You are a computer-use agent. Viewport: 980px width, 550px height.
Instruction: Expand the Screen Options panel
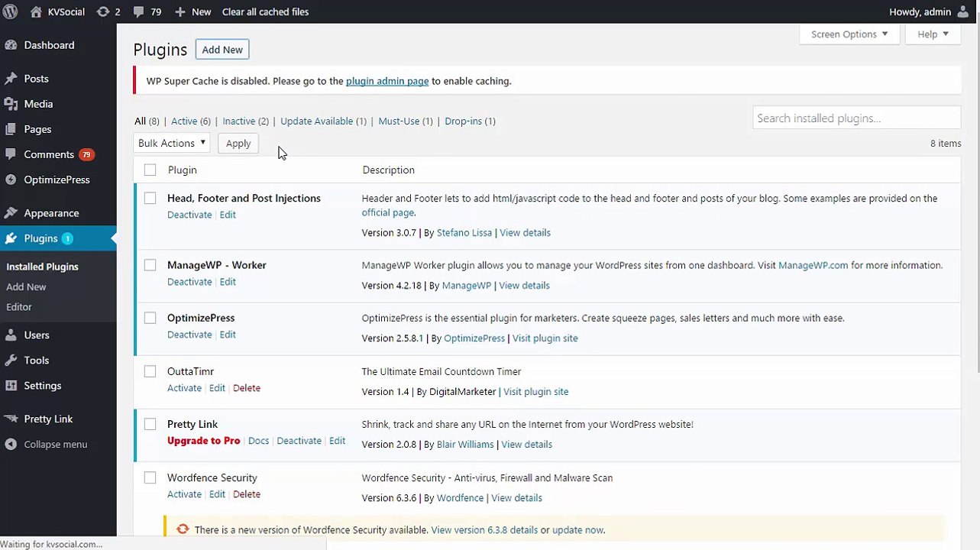849,34
